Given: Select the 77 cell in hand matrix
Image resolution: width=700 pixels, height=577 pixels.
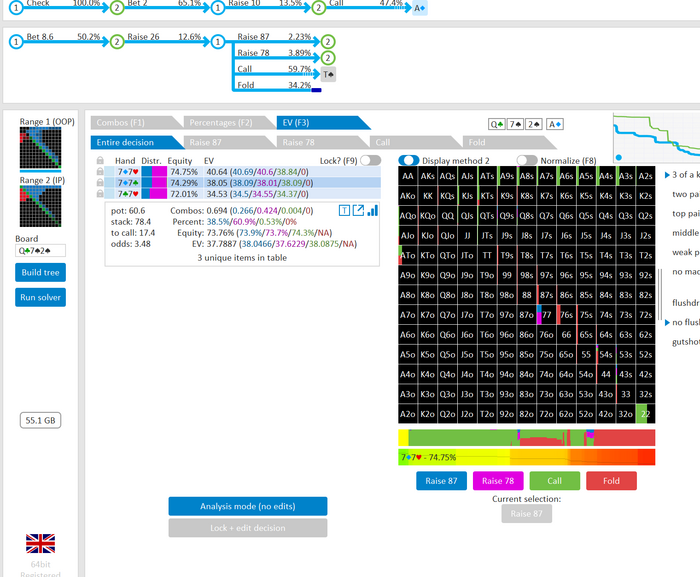Looking at the screenshot, I should coord(546,315).
